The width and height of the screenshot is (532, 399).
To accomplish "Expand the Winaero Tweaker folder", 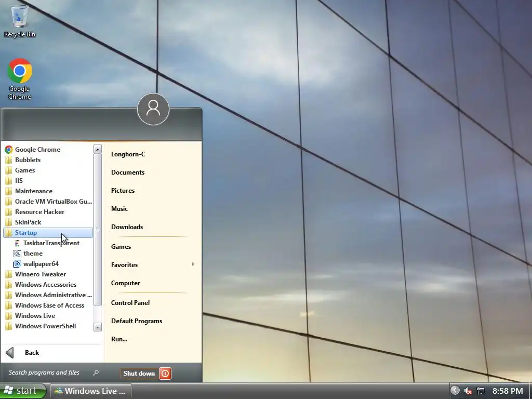I will click(48, 274).
